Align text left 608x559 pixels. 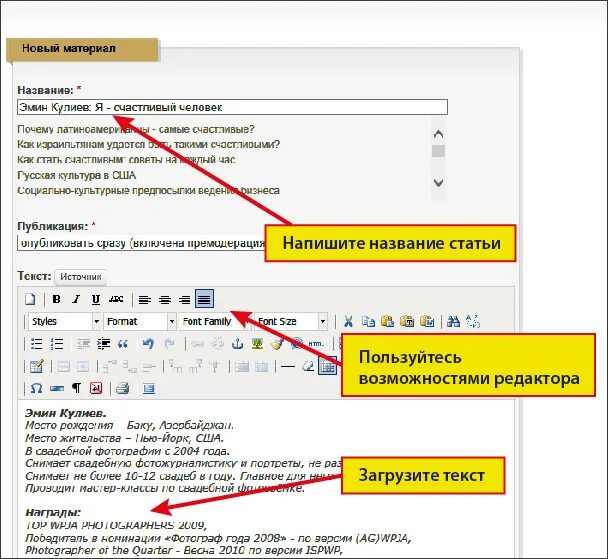(145, 300)
